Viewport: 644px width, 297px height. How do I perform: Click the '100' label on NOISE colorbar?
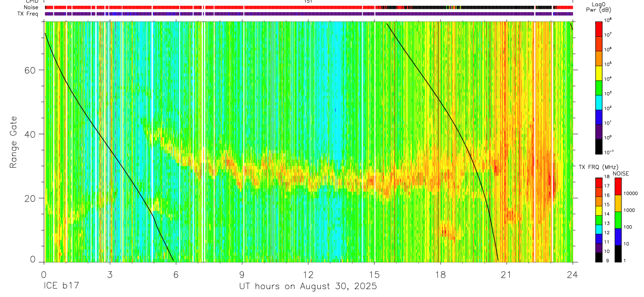(628, 227)
